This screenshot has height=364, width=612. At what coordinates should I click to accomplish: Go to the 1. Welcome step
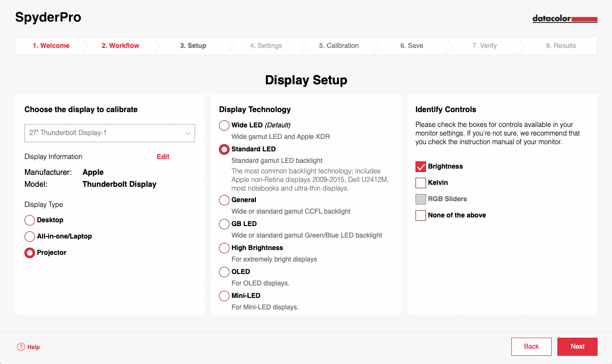[x=51, y=46]
